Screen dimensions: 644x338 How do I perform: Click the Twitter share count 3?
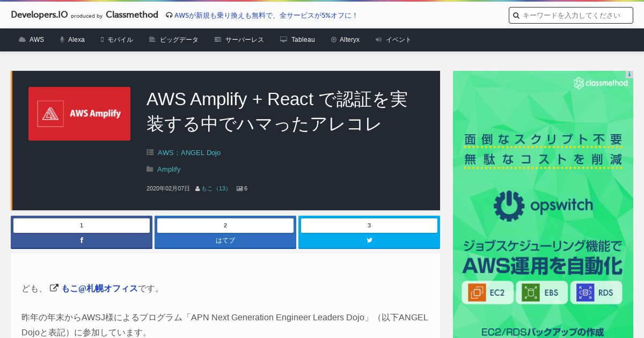(x=369, y=225)
